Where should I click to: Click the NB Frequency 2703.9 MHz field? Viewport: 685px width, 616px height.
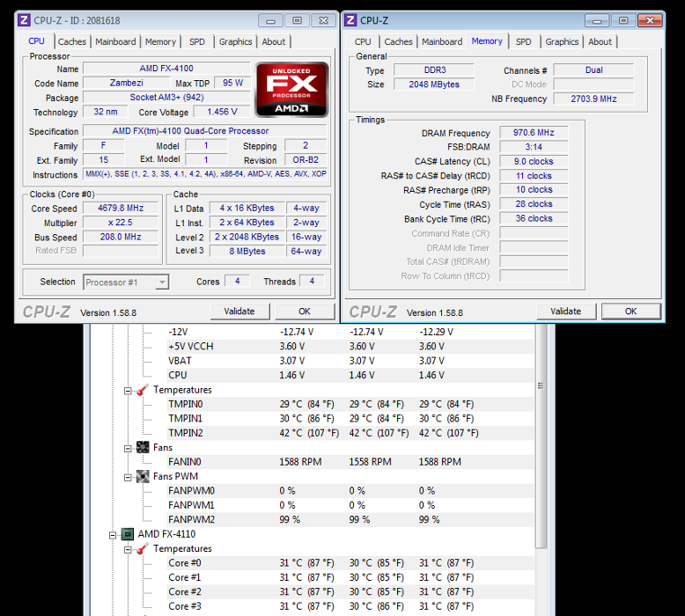[593, 99]
